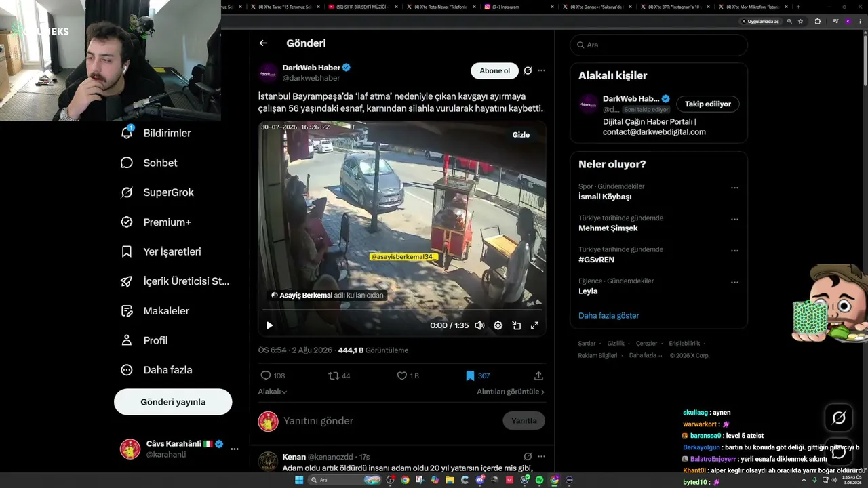The width and height of the screenshot is (868, 488).
Task: Open the Alakalı sort dropdown
Action: tap(273, 392)
